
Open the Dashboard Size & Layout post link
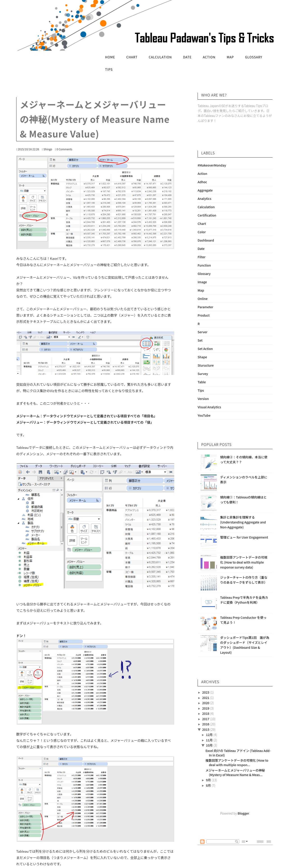(x=245, y=645)
